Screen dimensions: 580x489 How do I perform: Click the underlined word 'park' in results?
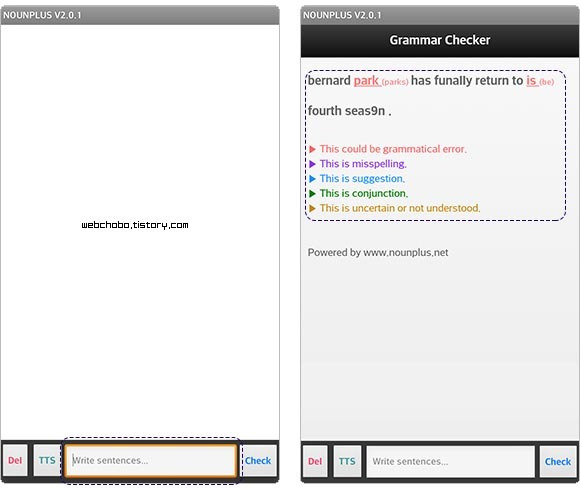(x=366, y=81)
